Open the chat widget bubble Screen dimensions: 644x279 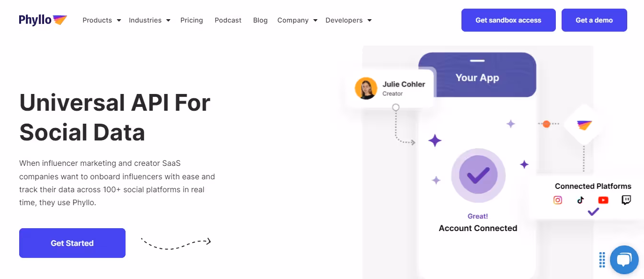click(x=624, y=260)
